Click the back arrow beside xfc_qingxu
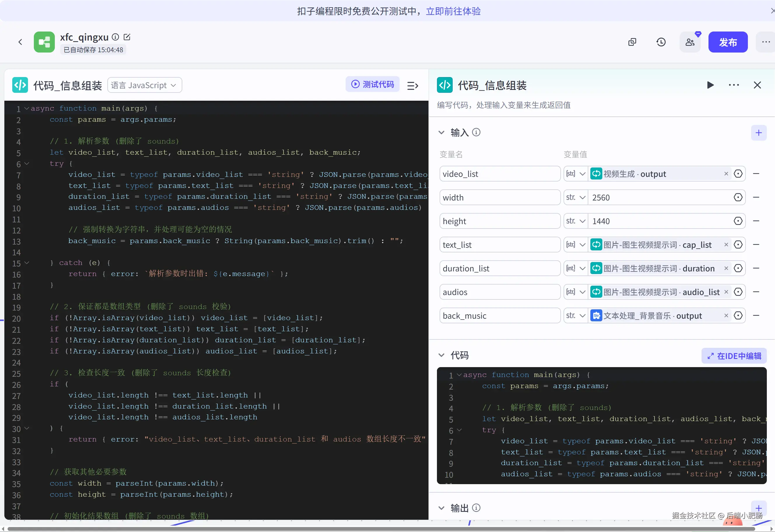The width and height of the screenshot is (775, 532). [20, 42]
